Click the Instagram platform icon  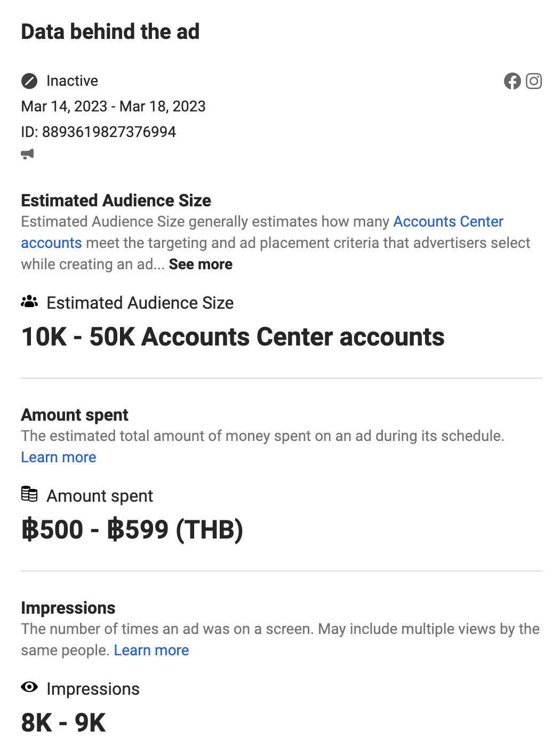pyautogui.click(x=534, y=81)
